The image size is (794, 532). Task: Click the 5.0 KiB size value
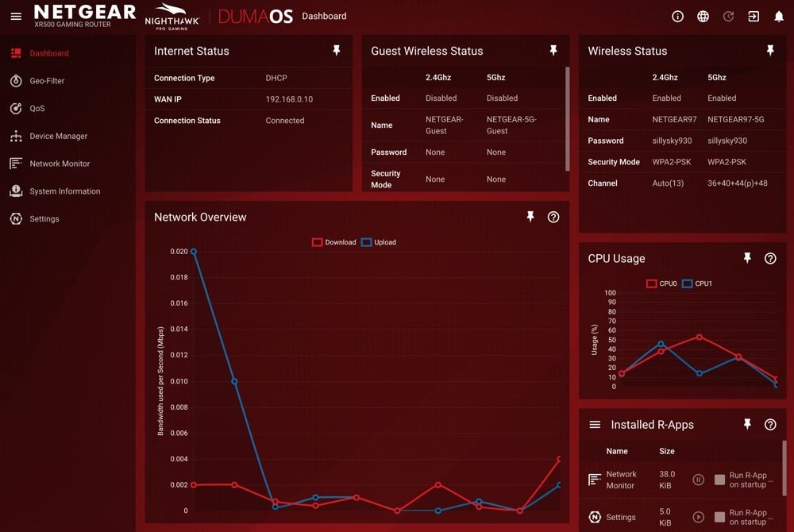tap(665, 518)
